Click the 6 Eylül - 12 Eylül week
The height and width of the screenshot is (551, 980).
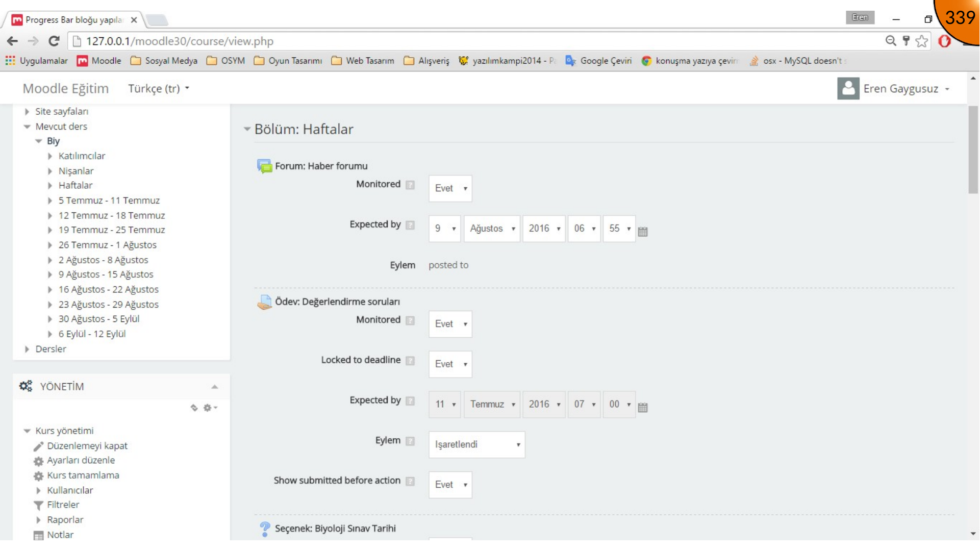click(92, 334)
